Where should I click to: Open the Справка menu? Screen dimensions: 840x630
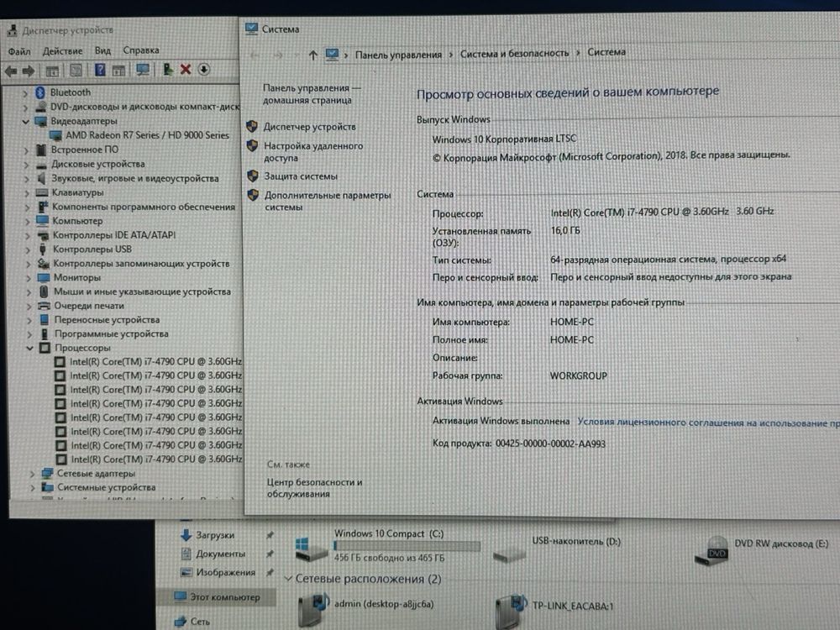[141, 50]
